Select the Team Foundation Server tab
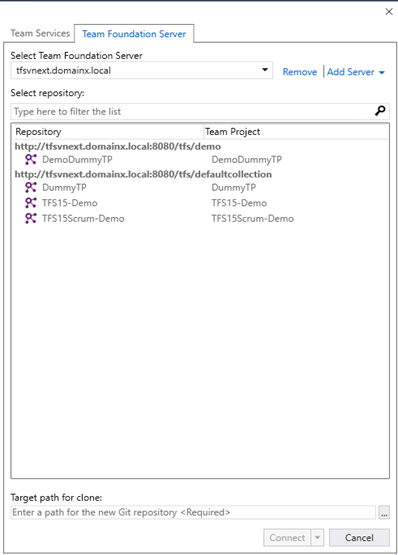The image size is (398, 555). coord(134,34)
